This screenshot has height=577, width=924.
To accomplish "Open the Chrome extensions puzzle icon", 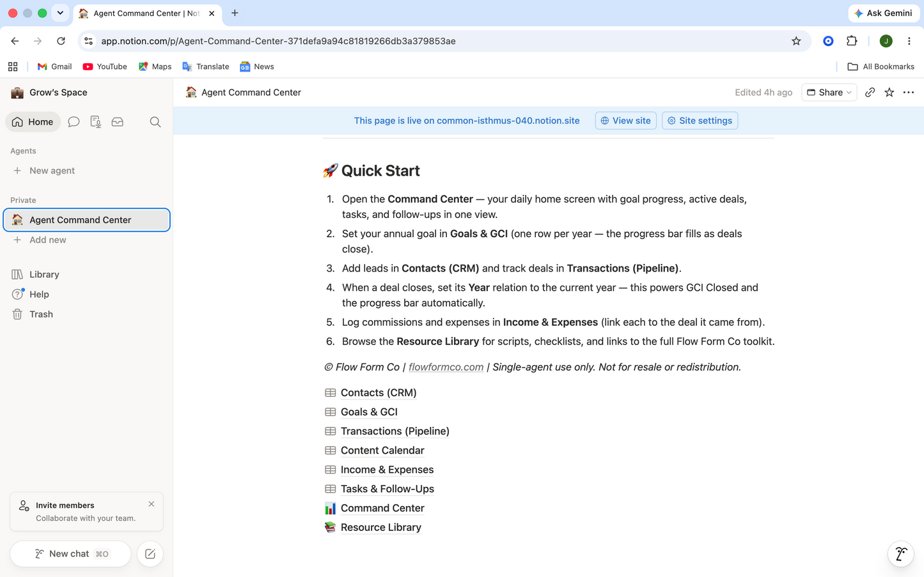I will tap(852, 41).
